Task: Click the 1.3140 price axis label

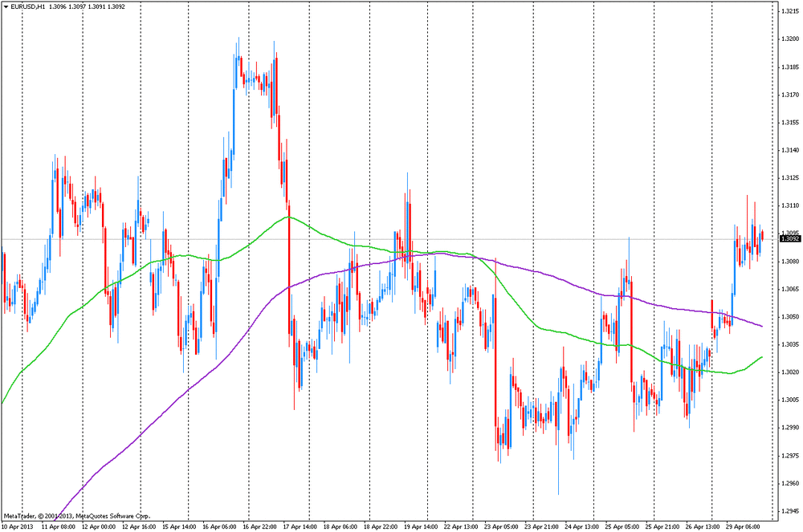Action: point(790,150)
